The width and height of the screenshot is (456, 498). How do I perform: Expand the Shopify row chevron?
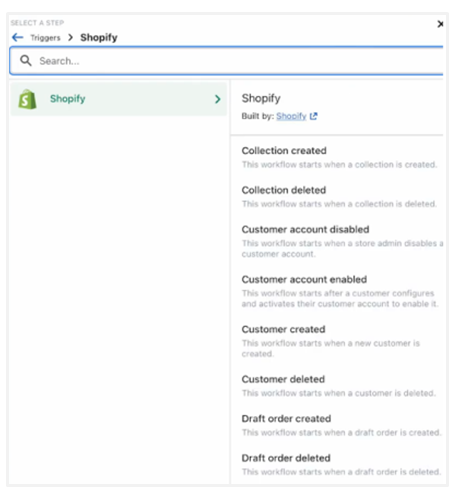218,99
